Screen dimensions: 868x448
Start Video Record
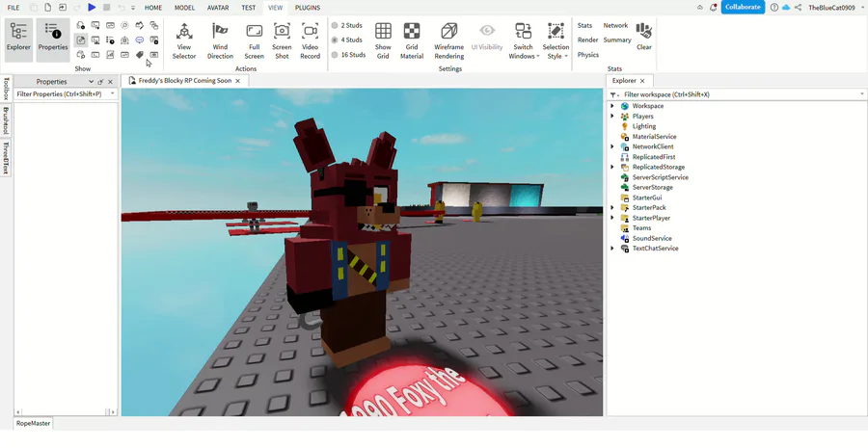[x=310, y=40]
